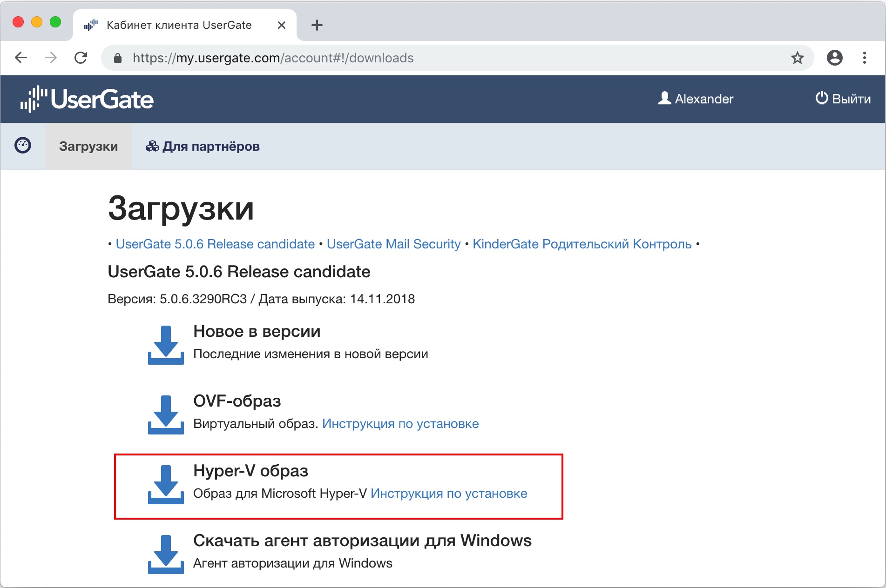Image resolution: width=886 pixels, height=588 pixels.
Task: Click the Загрузки page heading
Action: click(x=181, y=208)
